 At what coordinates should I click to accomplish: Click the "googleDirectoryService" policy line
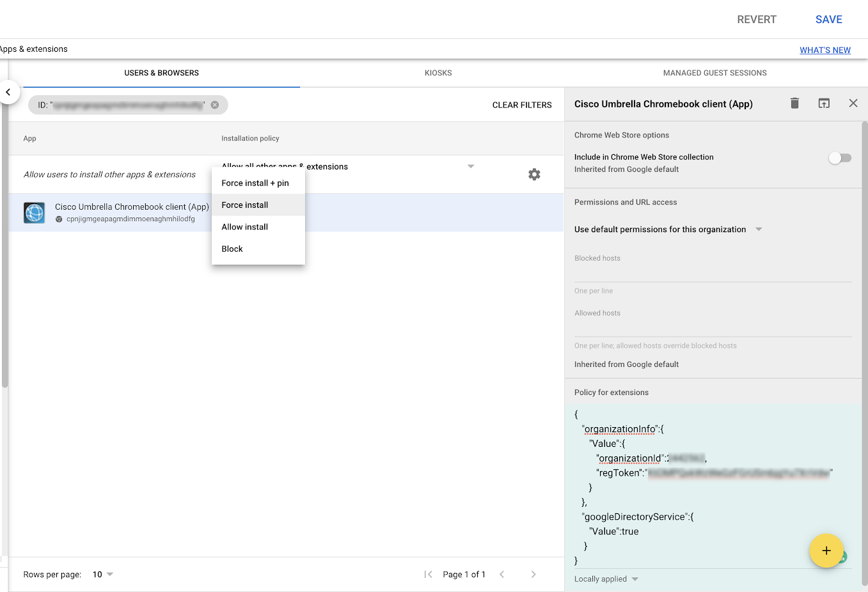[x=638, y=517]
